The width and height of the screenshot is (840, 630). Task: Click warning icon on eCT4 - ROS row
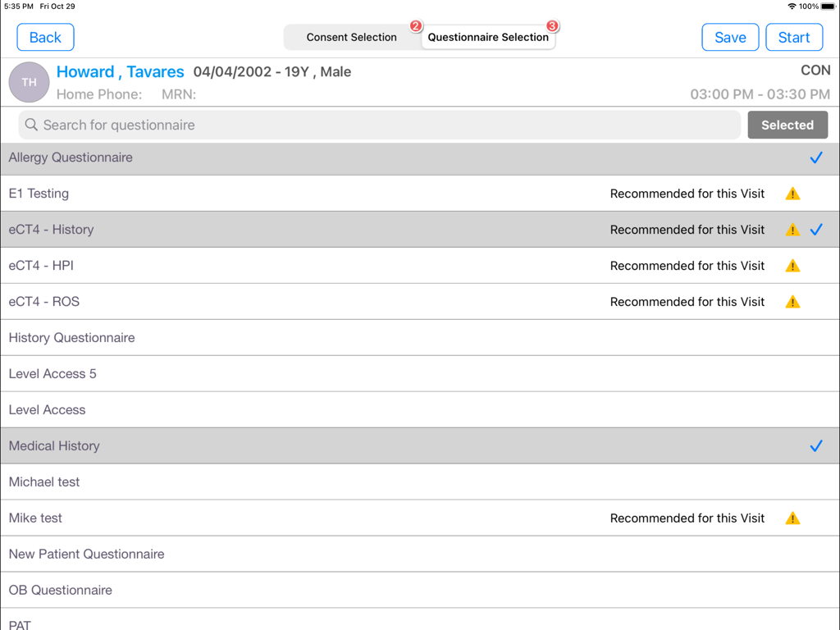(x=792, y=303)
